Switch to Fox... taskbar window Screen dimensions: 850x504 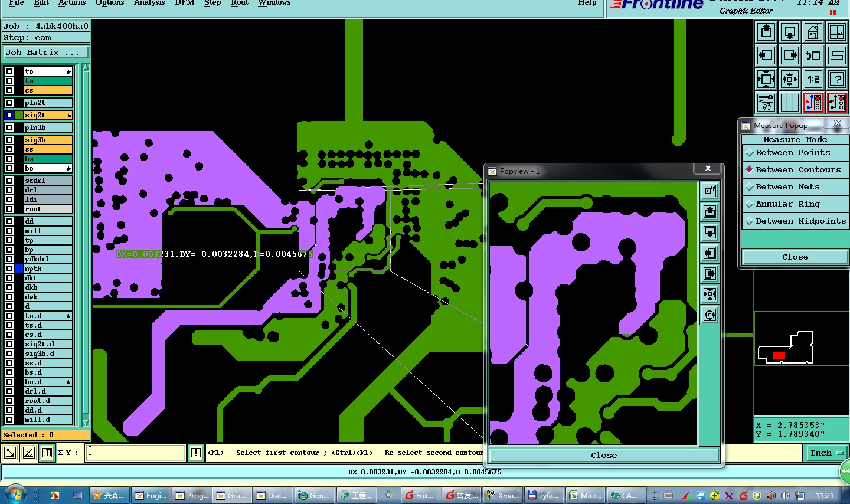coord(420,495)
